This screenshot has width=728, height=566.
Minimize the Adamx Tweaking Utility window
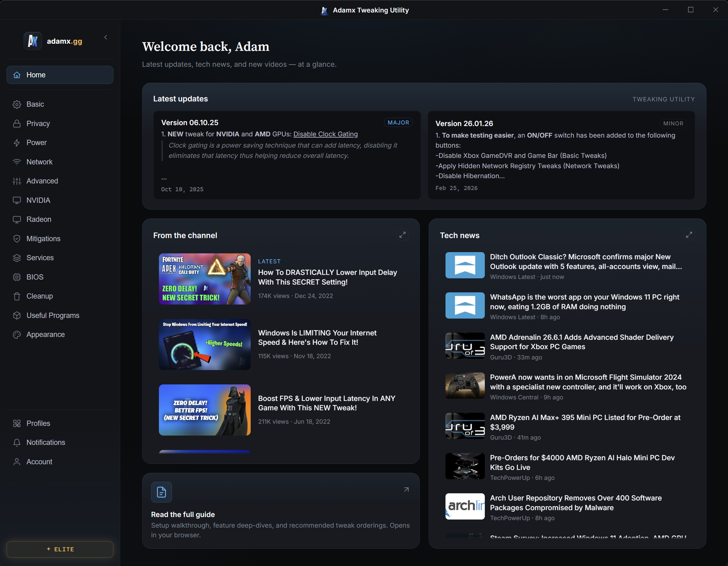coord(665,10)
